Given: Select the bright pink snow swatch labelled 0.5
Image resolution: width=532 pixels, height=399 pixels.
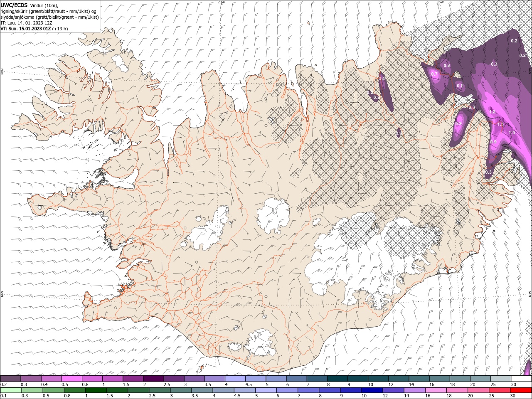Looking at the screenshot, I should 71,379.
